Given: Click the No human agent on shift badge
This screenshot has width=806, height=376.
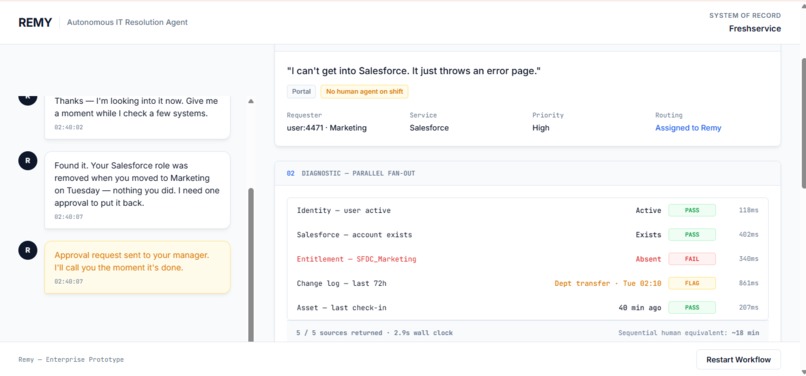Looking at the screenshot, I should [364, 92].
